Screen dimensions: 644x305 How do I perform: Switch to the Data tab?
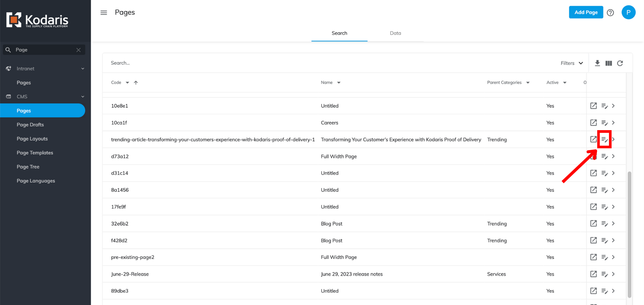coord(395,33)
